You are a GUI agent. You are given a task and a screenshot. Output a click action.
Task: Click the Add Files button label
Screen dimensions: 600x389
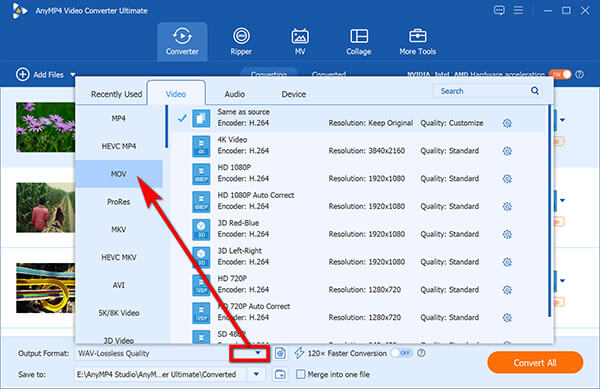pos(48,75)
